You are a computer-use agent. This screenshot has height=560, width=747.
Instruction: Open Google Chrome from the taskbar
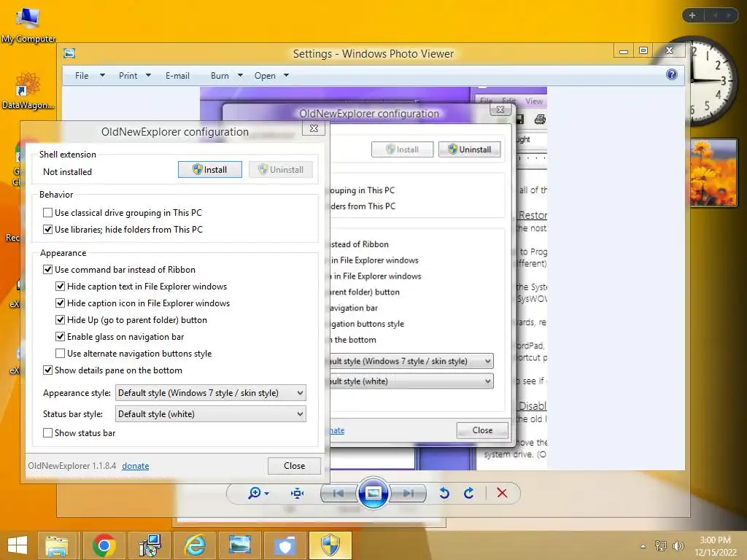click(104, 545)
